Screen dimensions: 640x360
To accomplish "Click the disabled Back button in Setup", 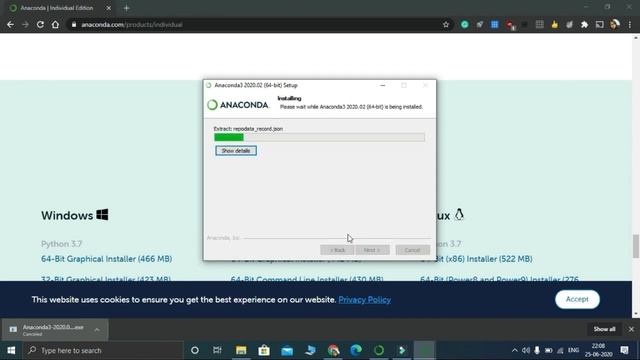I will pyautogui.click(x=337, y=250).
